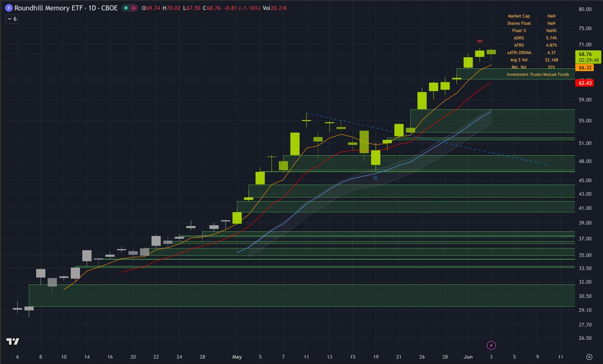
Task: Click the Jun label on the time axis
Action: [x=468, y=357]
